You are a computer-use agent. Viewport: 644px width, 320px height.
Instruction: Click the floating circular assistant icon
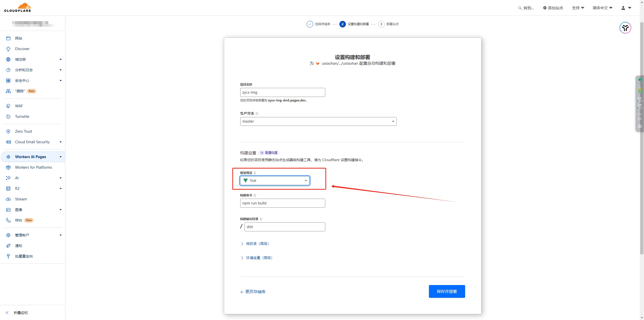point(625,28)
